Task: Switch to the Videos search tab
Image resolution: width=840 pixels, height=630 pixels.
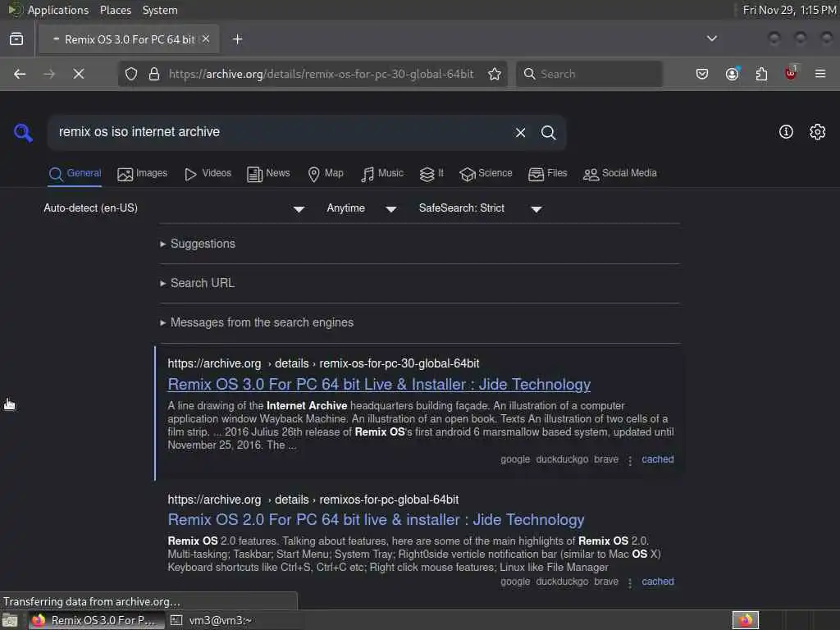Action: pyautogui.click(x=208, y=174)
